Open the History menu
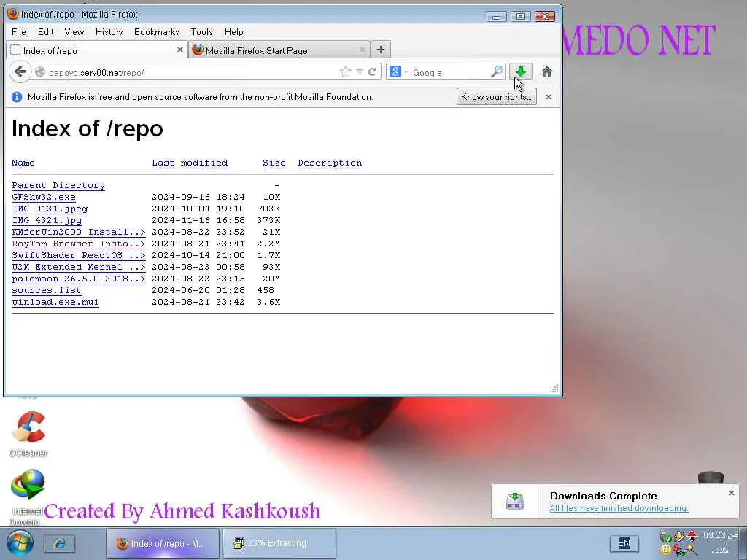 109,32
